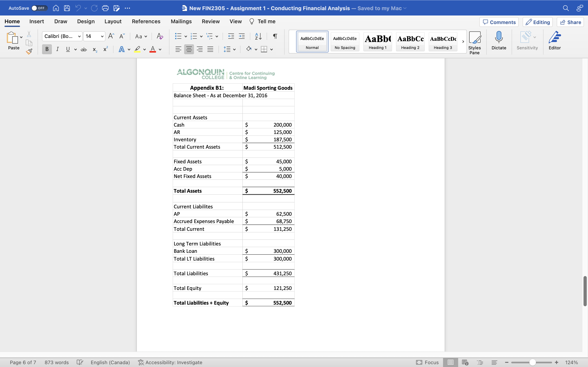Open the References ribbon tab
588x367 pixels.
coord(146,21)
